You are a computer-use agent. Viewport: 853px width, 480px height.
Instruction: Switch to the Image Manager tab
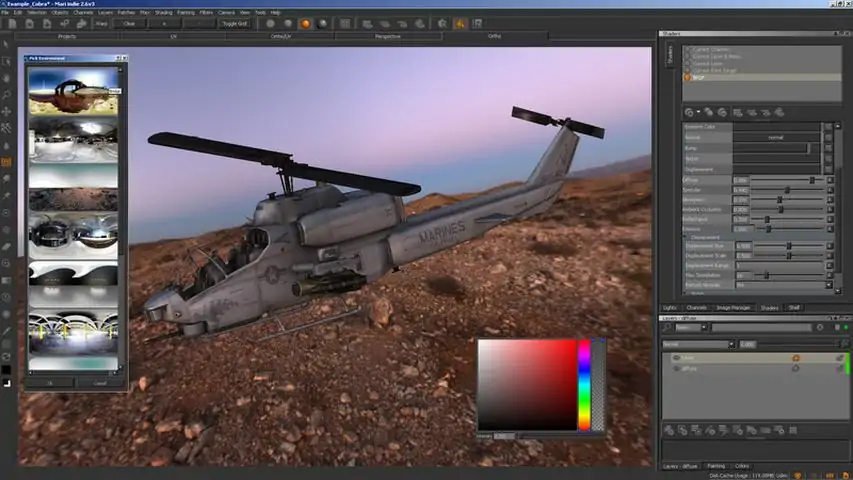[x=732, y=307]
